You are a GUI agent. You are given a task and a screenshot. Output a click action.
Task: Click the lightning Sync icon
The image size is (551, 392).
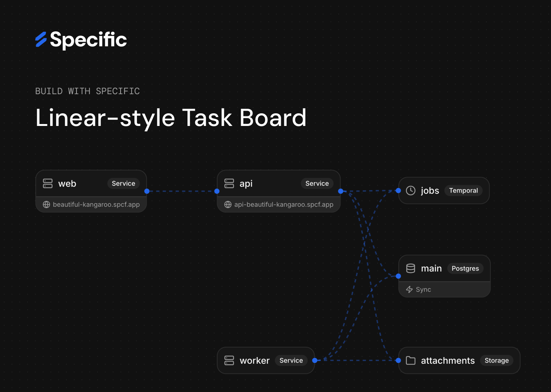pyautogui.click(x=409, y=289)
